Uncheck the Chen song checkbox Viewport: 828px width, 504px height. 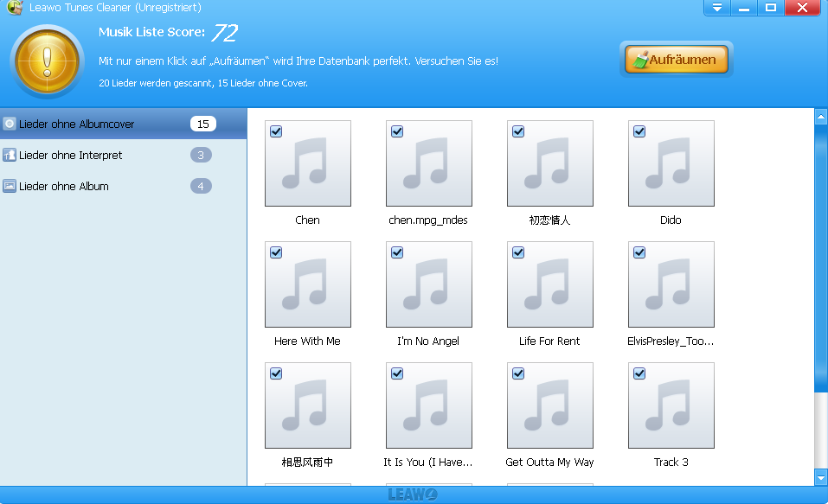click(276, 131)
